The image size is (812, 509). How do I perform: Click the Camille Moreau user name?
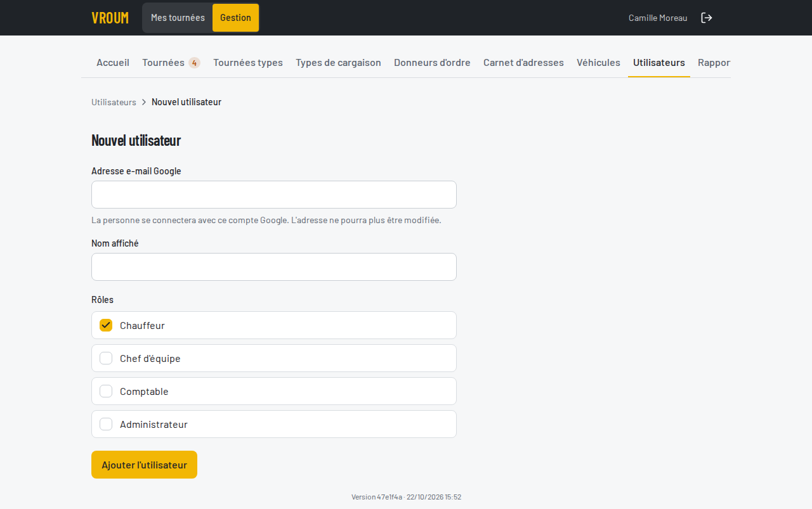658,18
